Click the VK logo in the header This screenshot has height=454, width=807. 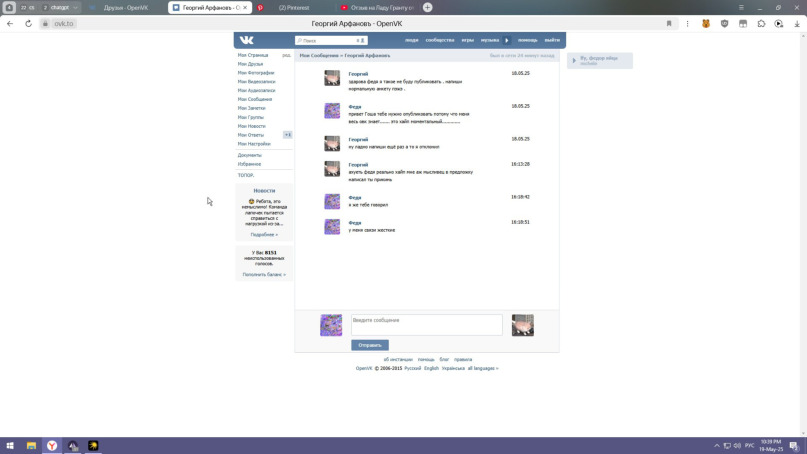pyautogui.click(x=247, y=40)
